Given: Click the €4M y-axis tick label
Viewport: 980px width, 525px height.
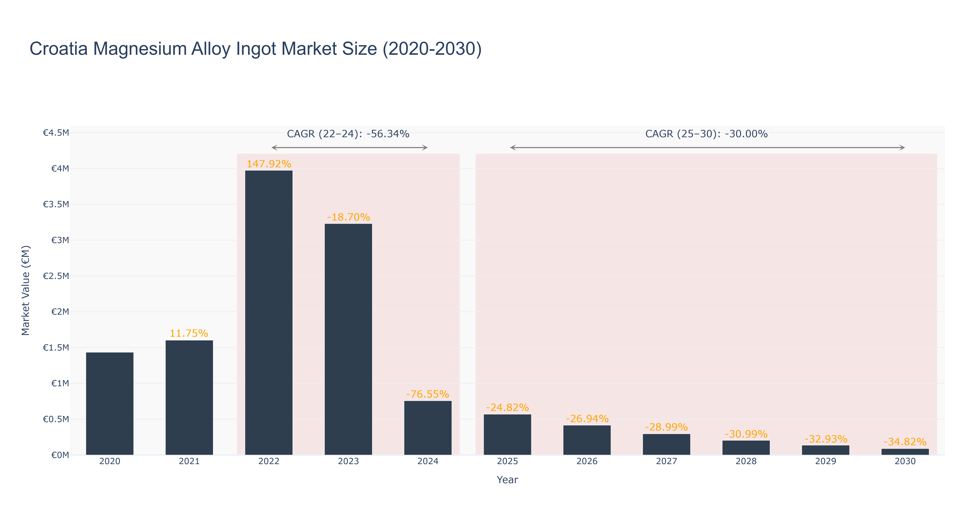Looking at the screenshot, I should click(60, 169).
